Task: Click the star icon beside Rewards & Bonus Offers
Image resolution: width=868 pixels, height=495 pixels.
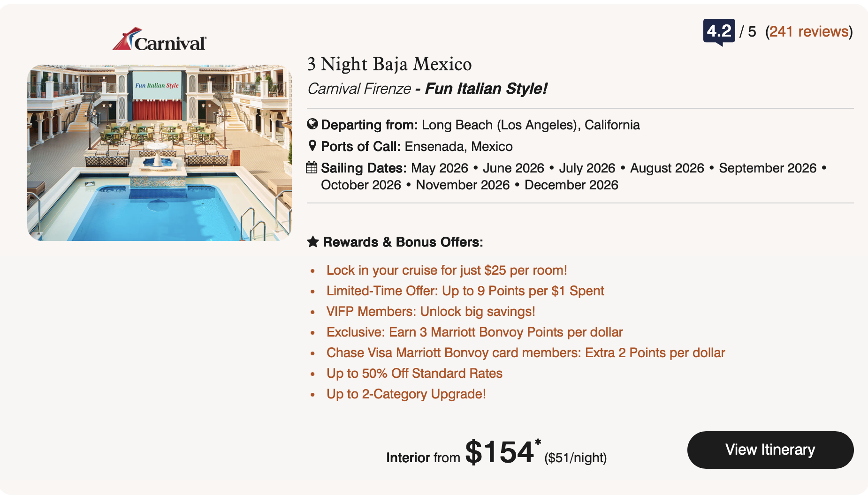Action: (x=312, y=241)
